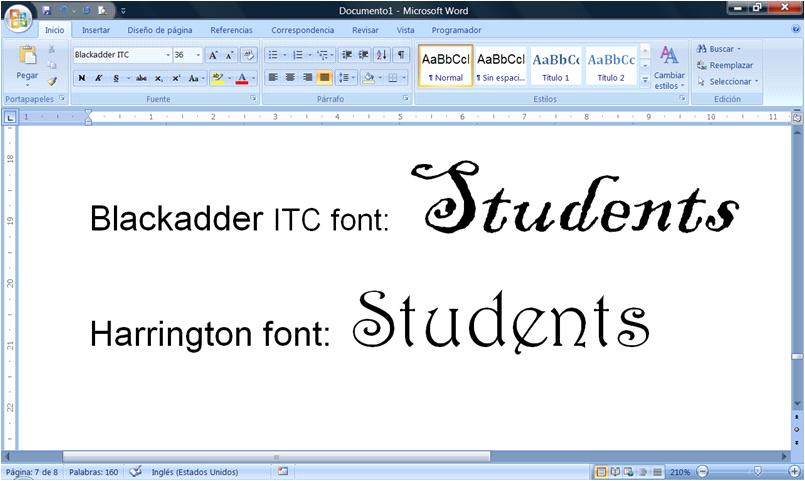Switch to the Correspondencia tab
The image size is (805, 481).
pyautogui.click(x=302, y=30)
